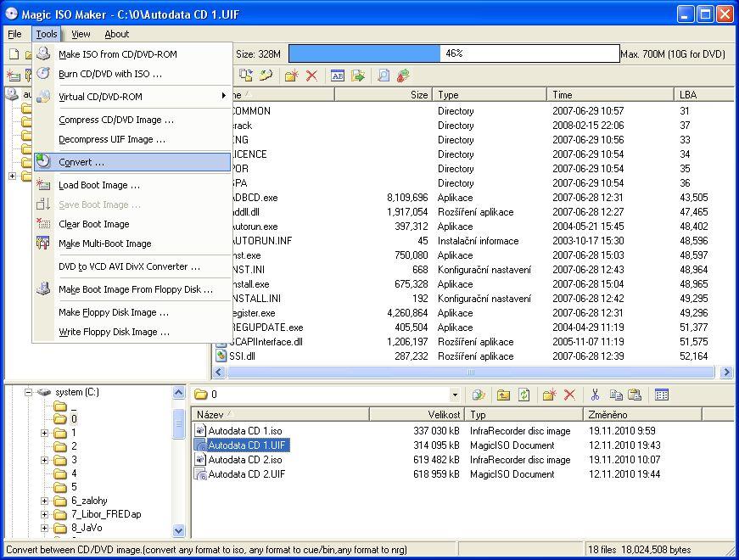Click the new folder icon in image toolbar
The height and width of the screenshot is (560, 739).
click(x=292, y=76)
